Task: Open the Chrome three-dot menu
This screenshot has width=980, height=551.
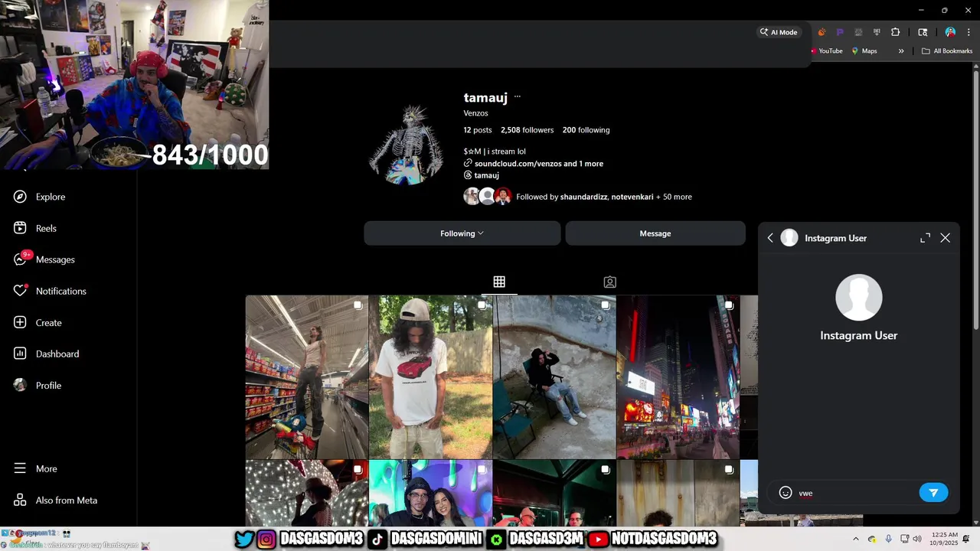Action: [969, 32]
